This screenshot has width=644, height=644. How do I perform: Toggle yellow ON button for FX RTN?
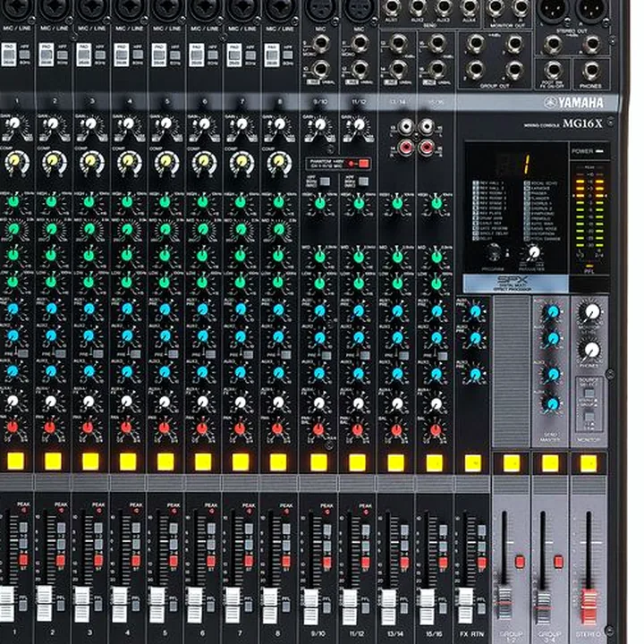coord(473,463)
